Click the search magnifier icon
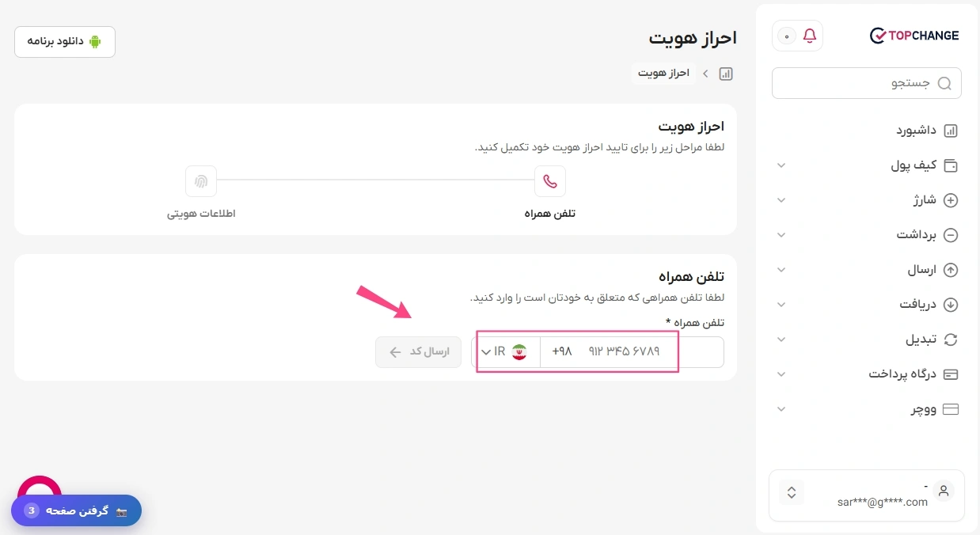 944,83
